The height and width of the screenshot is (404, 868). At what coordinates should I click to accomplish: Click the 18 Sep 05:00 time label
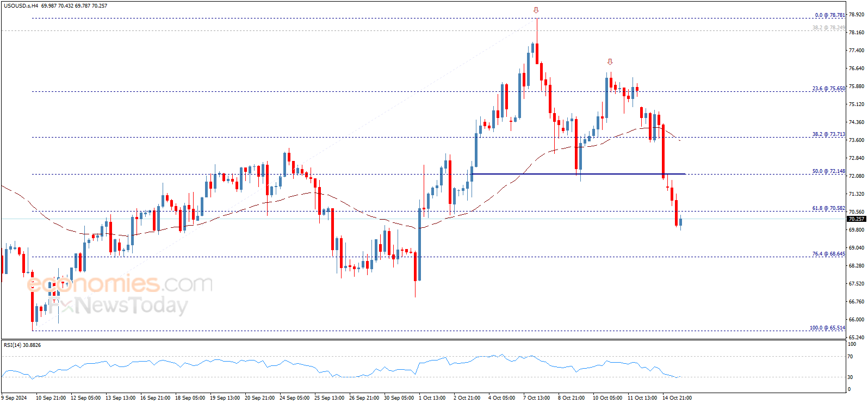tap(190, 398)
